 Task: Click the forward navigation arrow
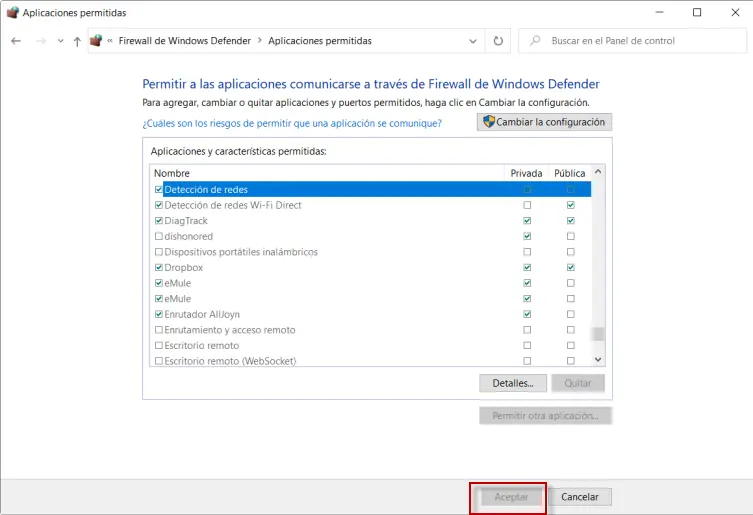[x=41, y=41]
